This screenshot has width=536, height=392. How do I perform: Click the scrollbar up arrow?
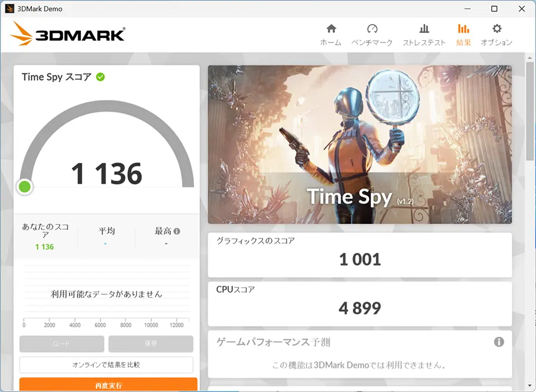530,58
